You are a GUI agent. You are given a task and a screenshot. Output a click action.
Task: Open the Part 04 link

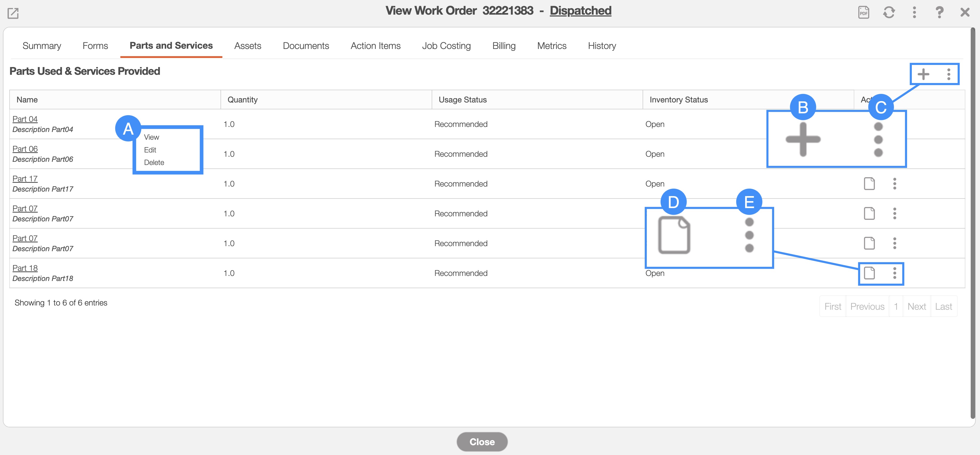[25, 119]
